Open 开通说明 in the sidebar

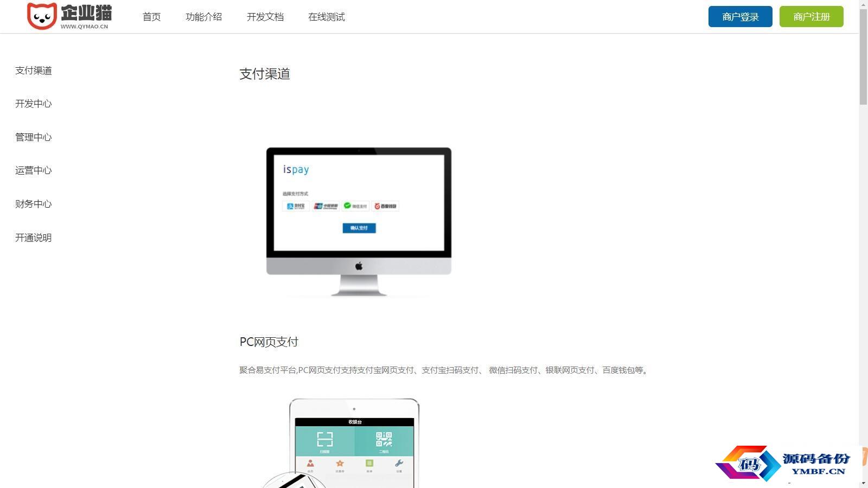point(34,237)
